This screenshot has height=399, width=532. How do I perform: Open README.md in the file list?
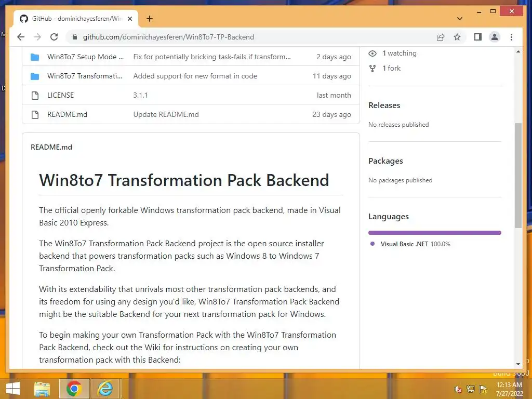67,114
